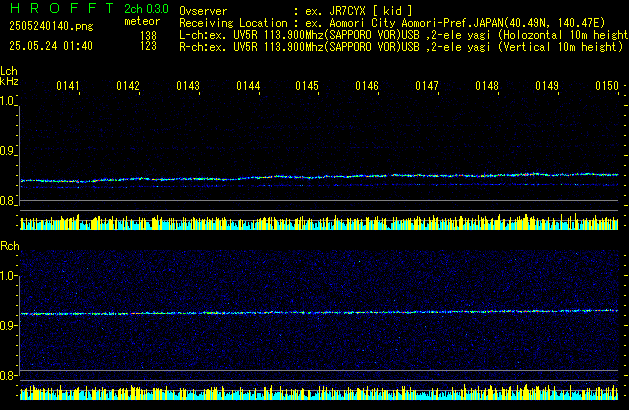
Task: Click time marker 0147
Action: pos(427,86)
